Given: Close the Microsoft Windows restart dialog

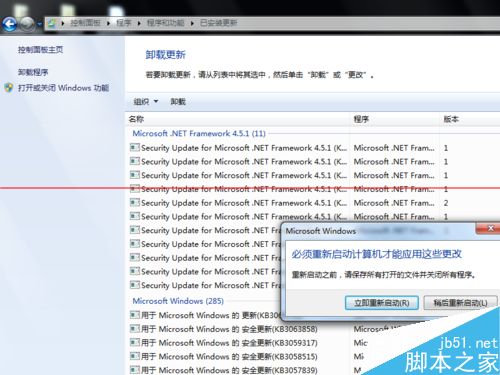Looking at the screenshot, I should pyautogui.click(x=488, y=229).
